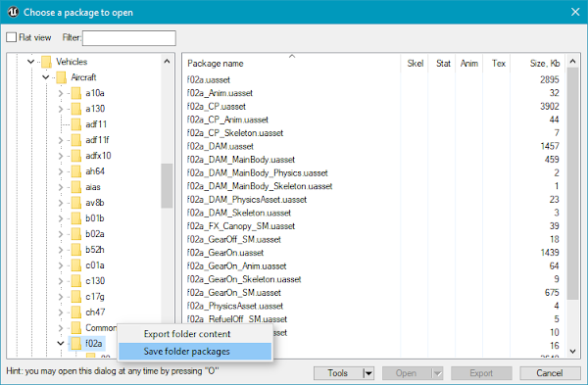
Task: Click the c17g folder icon
Action: pyautogui.click(x=76, y=297)
